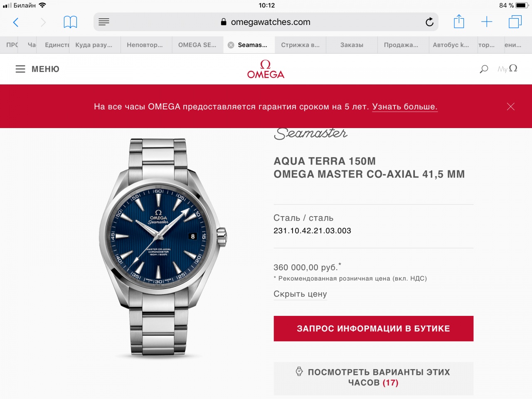Open the bookmarks book icon
Viewport: 532px width, 399px height.
point(70,22)
